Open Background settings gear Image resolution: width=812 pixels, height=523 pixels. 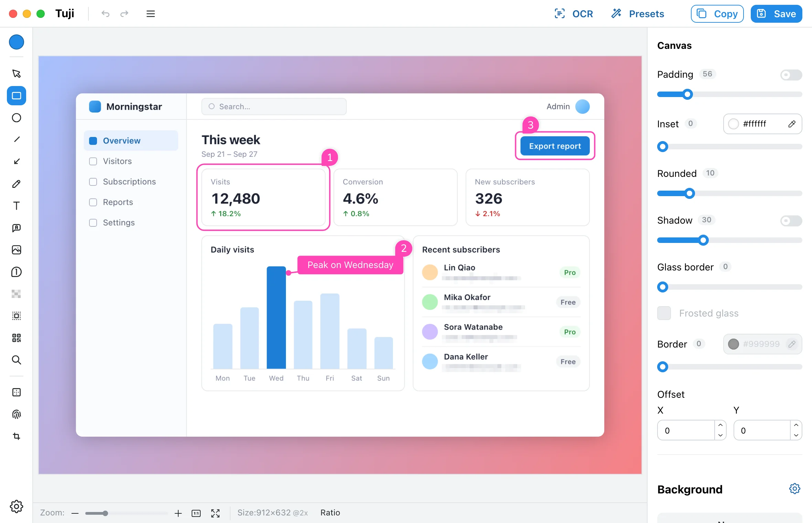794,489
